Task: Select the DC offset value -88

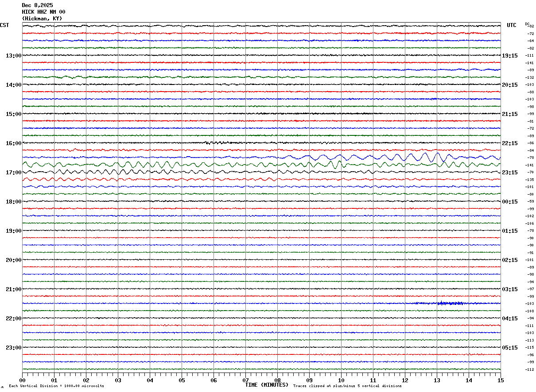Action: [530, 92]
